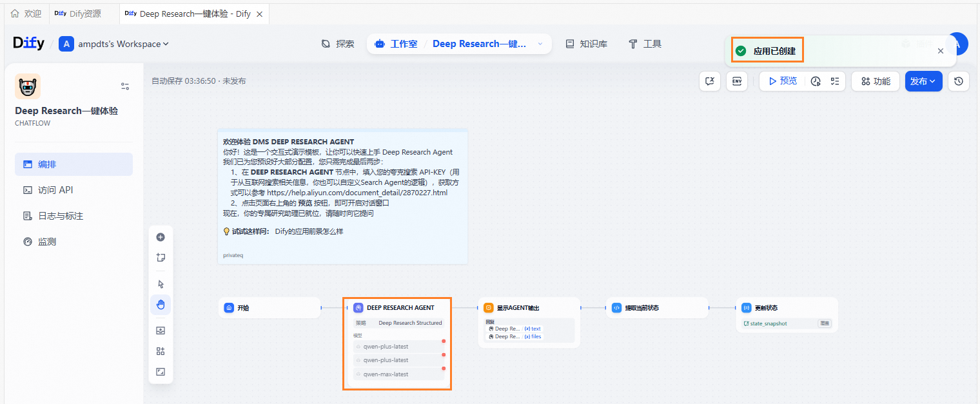The width and height of the screenshot is (980, 404).
Task: Click the 应用已创建 success message text
Action: [x=774, y=51]
